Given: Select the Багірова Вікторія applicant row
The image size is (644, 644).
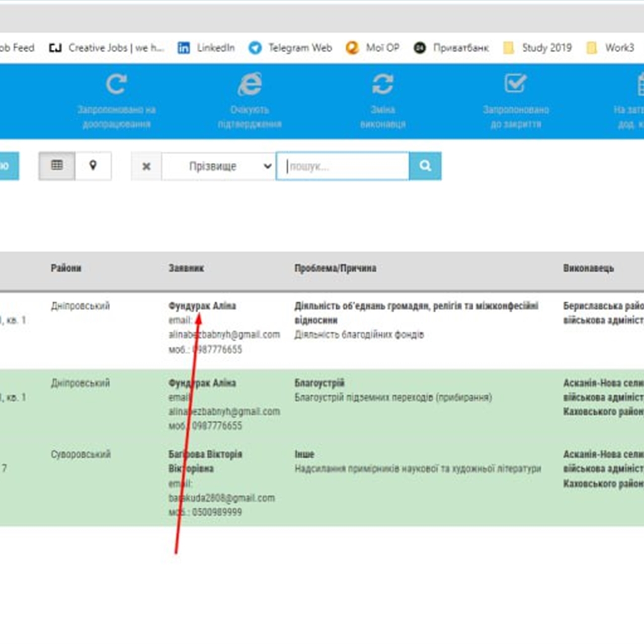Looking at the screenshot, I should (x=205, y=454).
